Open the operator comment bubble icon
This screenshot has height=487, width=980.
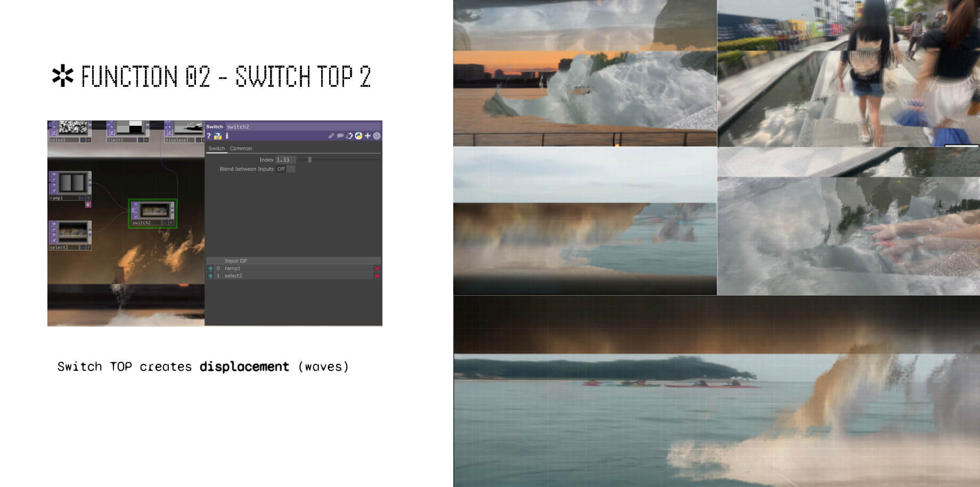point(340,136)
